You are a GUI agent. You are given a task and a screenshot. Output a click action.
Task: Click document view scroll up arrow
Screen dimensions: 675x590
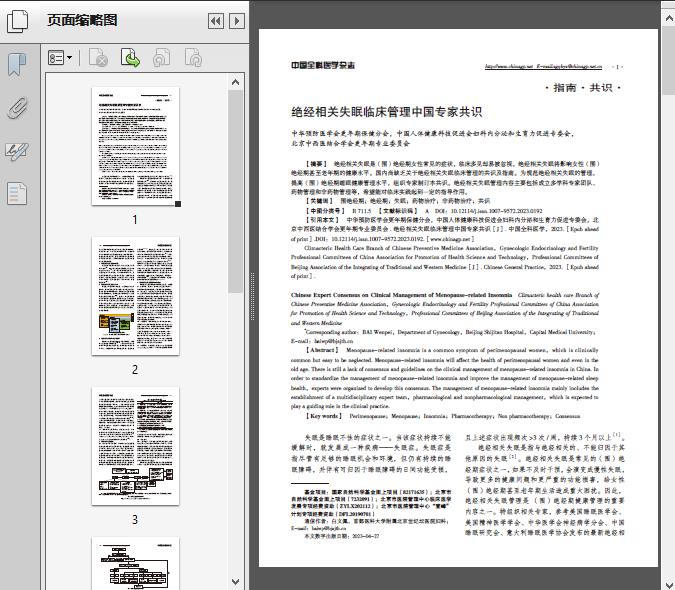(669, 18)
